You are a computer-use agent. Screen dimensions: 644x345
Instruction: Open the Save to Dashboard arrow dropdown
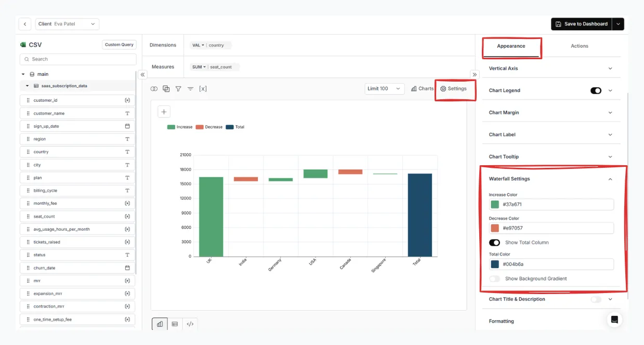click(618, 24)
